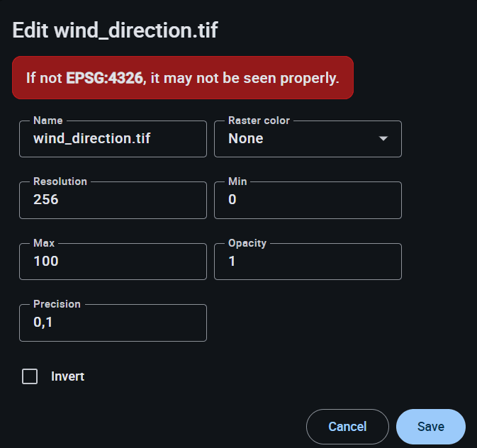This screenshot has width=477, height=448.
Task: Focus the Precision field showing 0,1
Action: [x=113, y=323]
